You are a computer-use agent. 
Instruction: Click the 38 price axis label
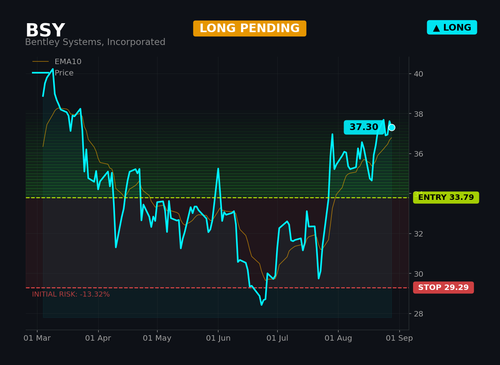(x=418, y=114)
